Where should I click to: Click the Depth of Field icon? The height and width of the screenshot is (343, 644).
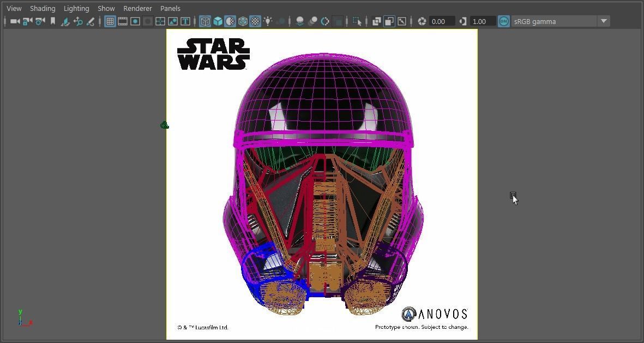point(338,21)
